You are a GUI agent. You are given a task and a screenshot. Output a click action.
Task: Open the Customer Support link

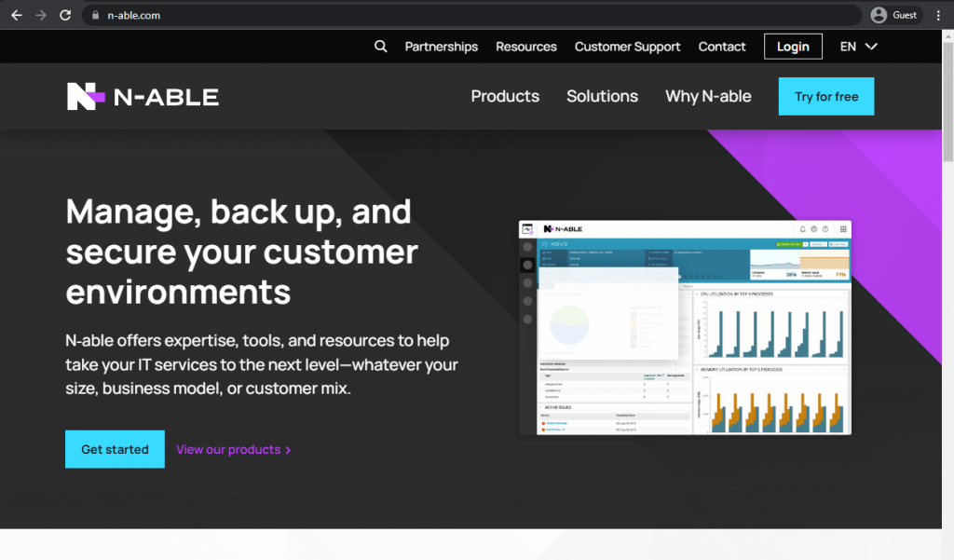click(x=627, y=47)
